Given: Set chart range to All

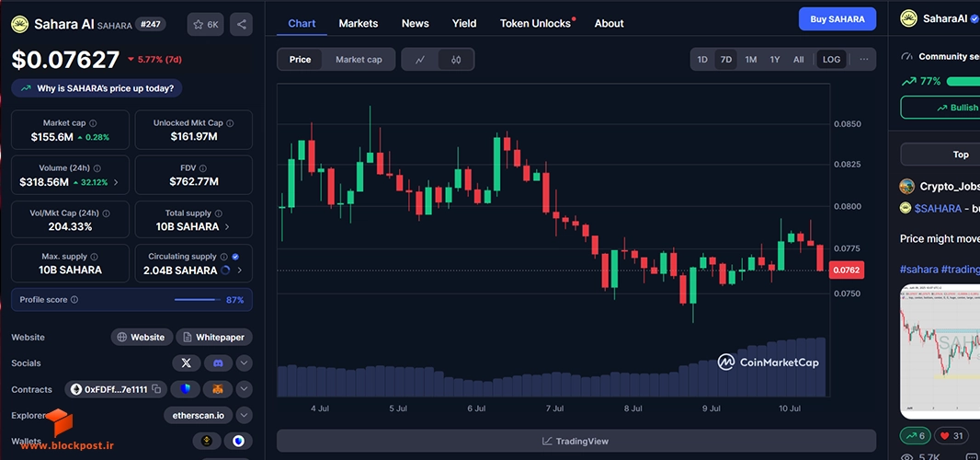Looking at the screenshot, I should tap(799, 60).
